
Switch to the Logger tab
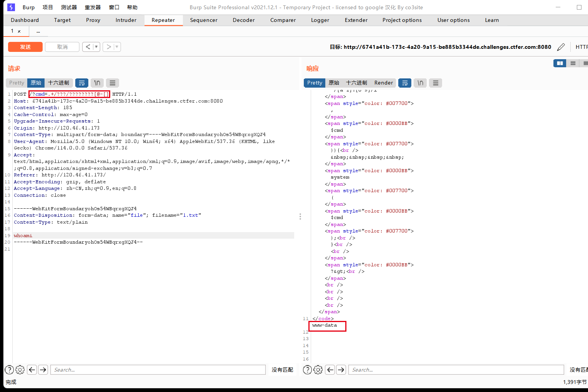tap(320, 20)
